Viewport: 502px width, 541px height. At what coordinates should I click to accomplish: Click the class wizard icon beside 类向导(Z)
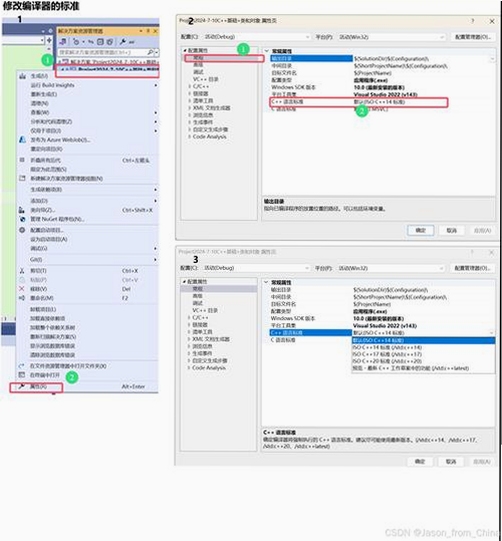[x=22, y=210]
